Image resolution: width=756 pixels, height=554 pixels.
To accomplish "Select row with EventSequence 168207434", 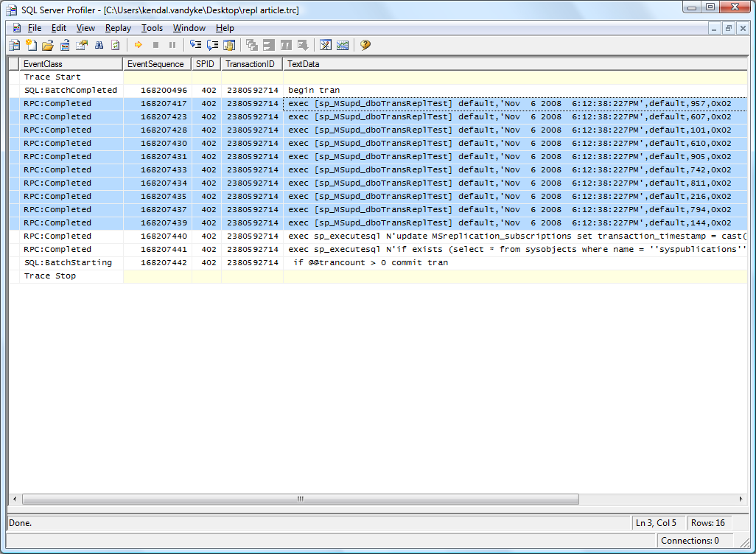I will pos(378,183).
